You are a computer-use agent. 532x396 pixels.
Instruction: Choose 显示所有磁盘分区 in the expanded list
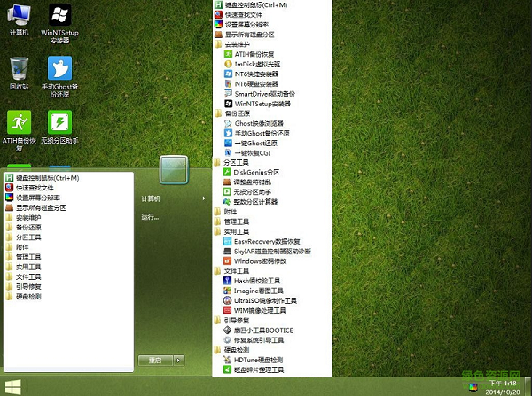pos(245,35)
